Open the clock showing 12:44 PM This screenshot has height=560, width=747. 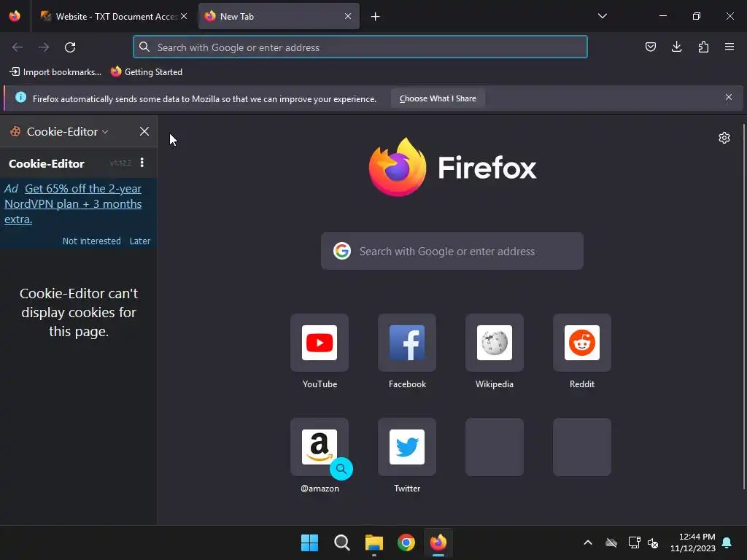pyautogui.click(x=693, y=542)
